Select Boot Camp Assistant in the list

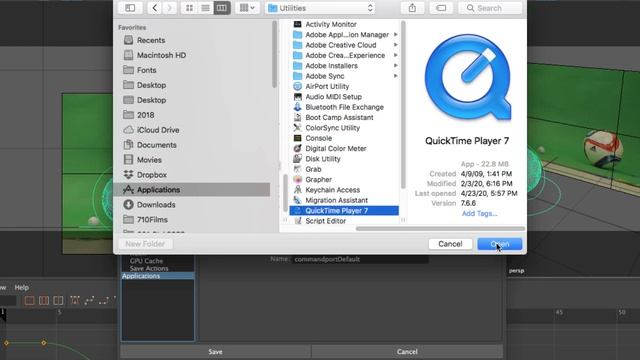pyautogui.click(x=339, y=117)
